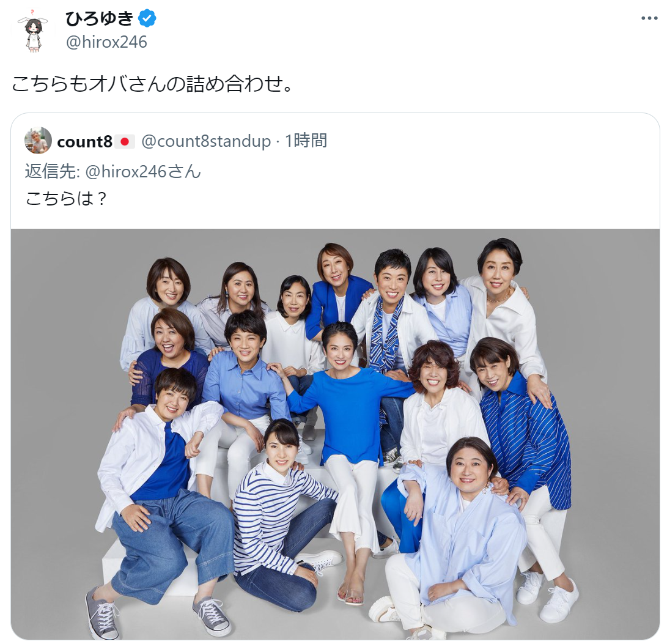Screen dimensions: 667x644
Task: Follow the @hirox246さん reply-to mention
Action: coord(143,171)
